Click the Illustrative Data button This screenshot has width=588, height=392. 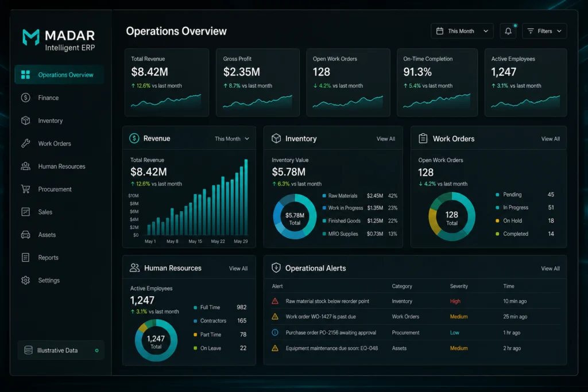click(61, 350)
